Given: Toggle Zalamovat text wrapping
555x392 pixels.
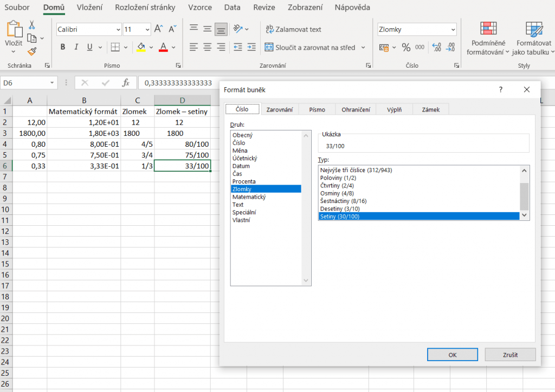Looking at the screenshot, I should tap(293, 29).
